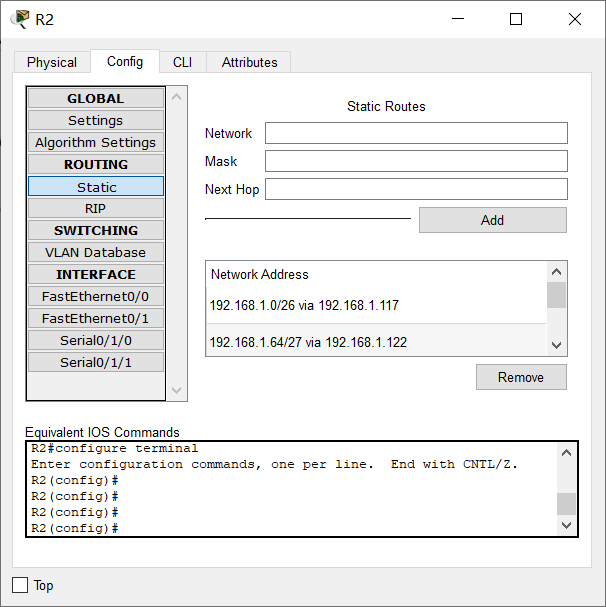Image resolution: width=606 pixels, height=607 pixels.
Task: Select route 192.168.1.0/26 via 192.168.1.117
Action: [x=376, y=305]
